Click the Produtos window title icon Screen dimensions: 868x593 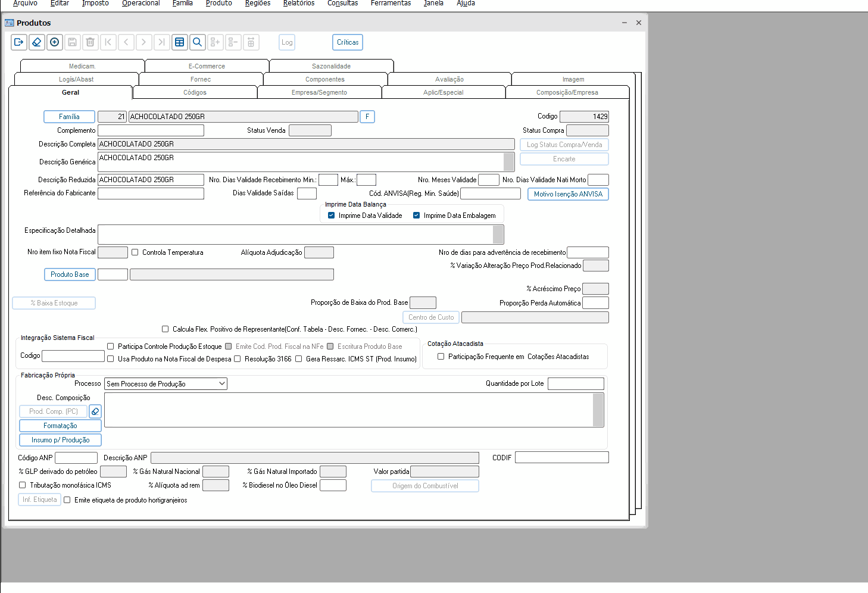10,23
